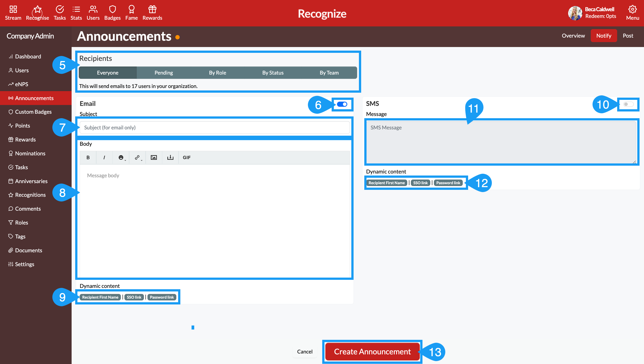Insert the Recipient First Name dynamic tag
Viewport: 644px width, 364px height.
click(100, 297)
